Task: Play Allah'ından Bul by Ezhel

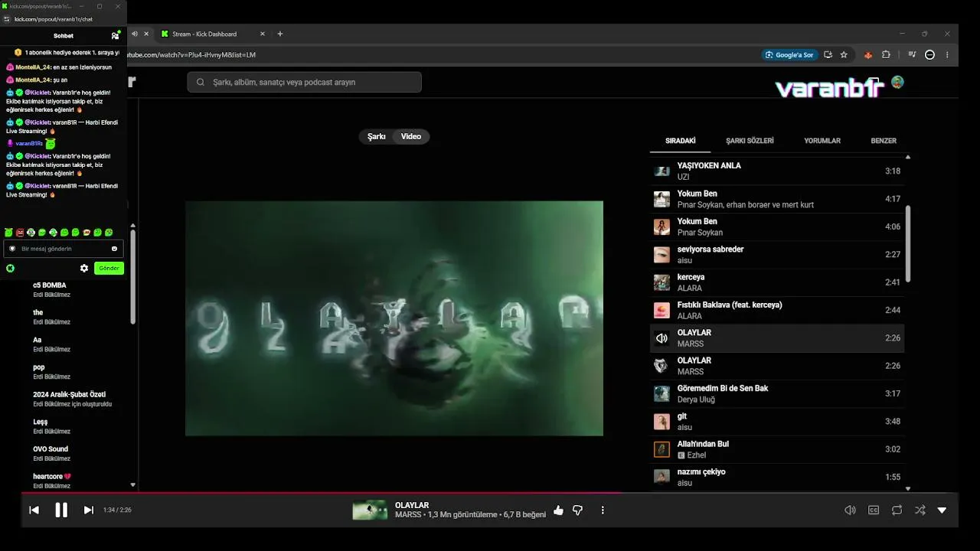Action: [777, 449]
